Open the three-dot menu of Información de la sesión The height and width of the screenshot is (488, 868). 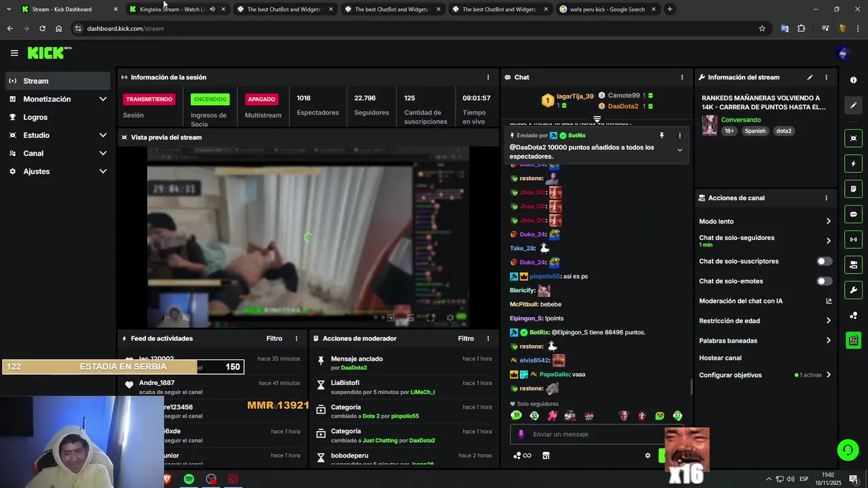pyautogui.click(x=488, y=77)
